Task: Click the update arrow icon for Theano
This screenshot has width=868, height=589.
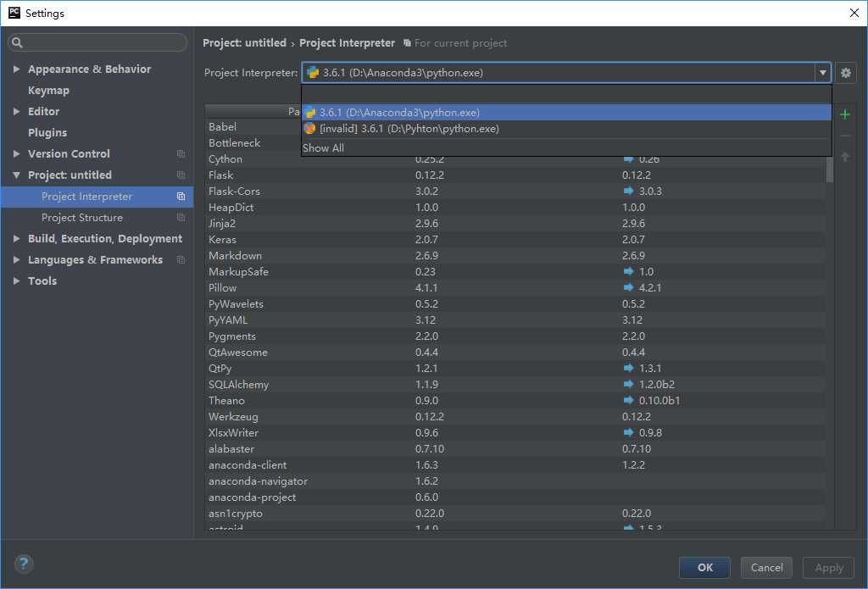Action: (628, 400)
